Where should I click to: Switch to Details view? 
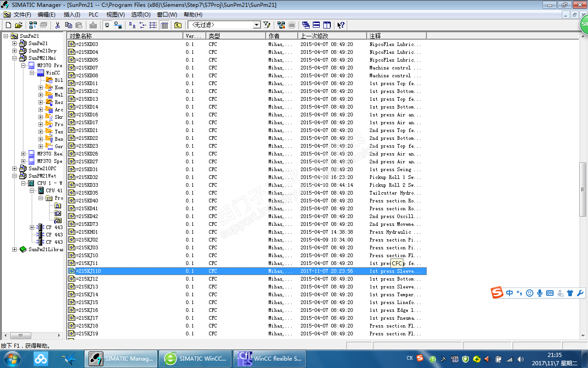pyautogui.click(x=164, y=25)
